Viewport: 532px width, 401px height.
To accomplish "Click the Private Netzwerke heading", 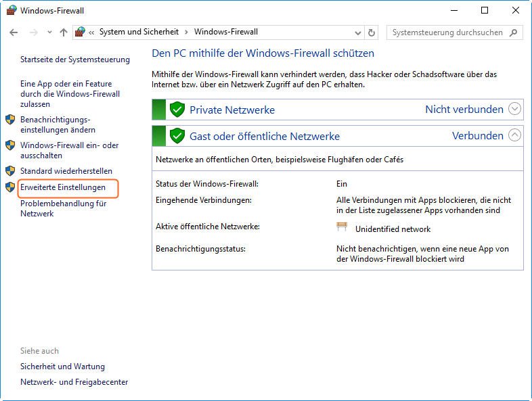I will [232, 110].
